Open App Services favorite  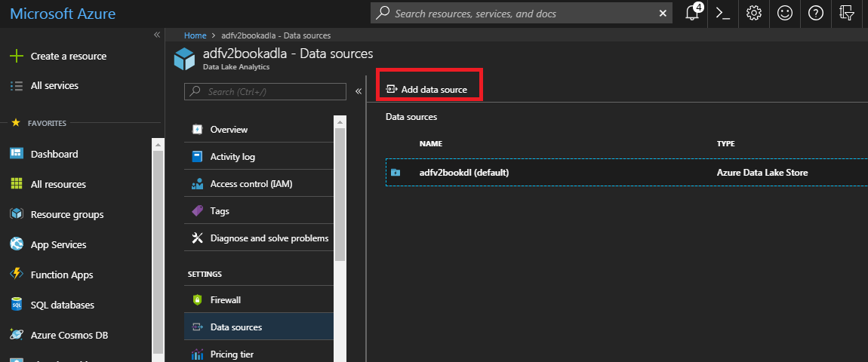(x=59, y=244)
